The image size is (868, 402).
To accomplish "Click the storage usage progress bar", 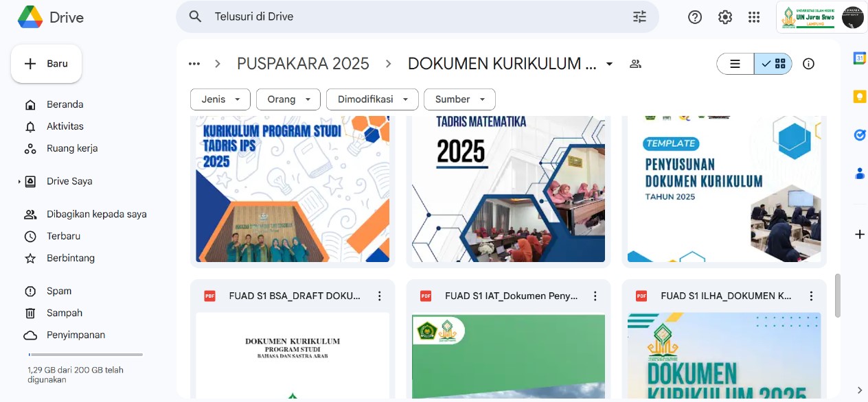I will [85, 355].
